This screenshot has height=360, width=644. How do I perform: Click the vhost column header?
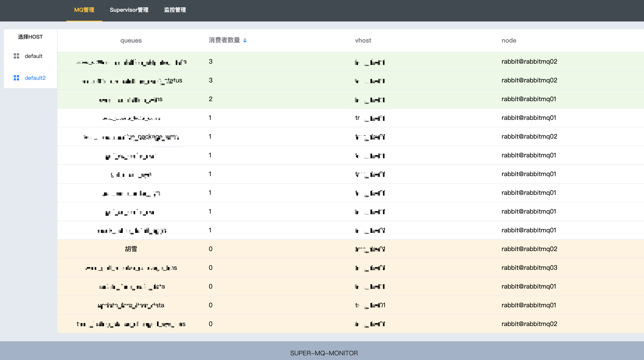[x=363, y=40]
